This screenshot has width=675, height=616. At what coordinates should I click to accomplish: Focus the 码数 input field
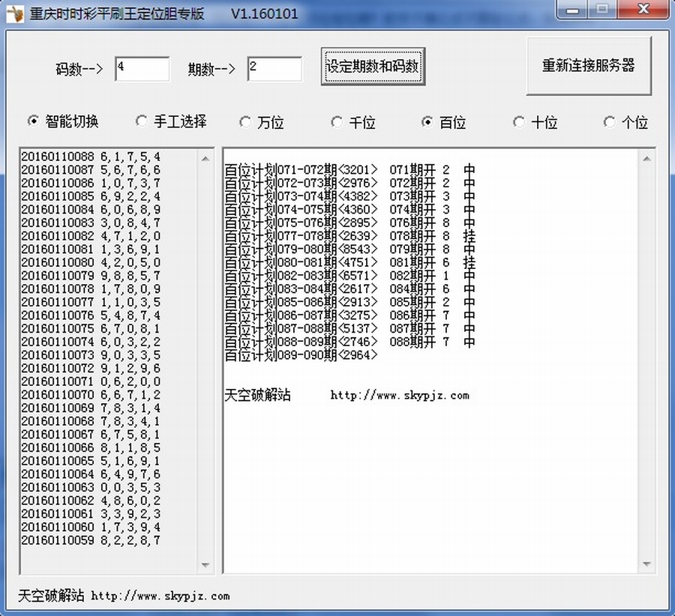142,69
